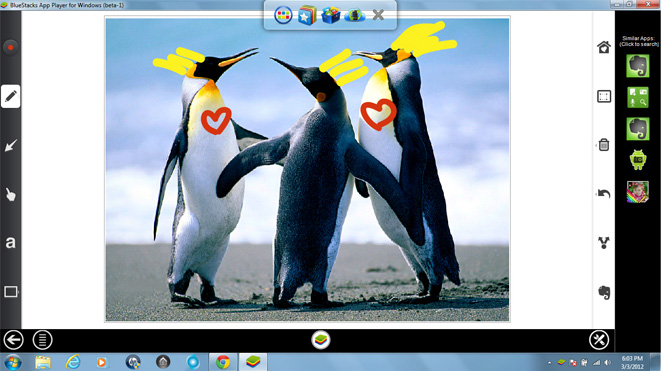Open the green notes similar app with microphone
The image size is (661, 371).
tap(638, 97)
